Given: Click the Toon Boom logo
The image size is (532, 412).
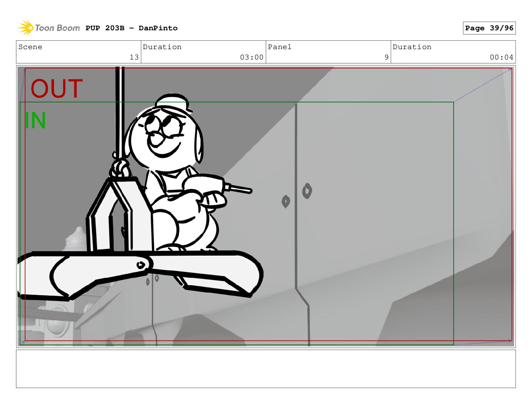Looking at the screenshot, I should (49, 28).
